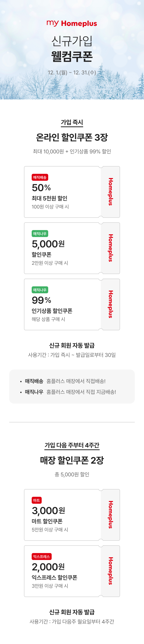Click the 매직나우 bullet in the info box

(34, 392)
